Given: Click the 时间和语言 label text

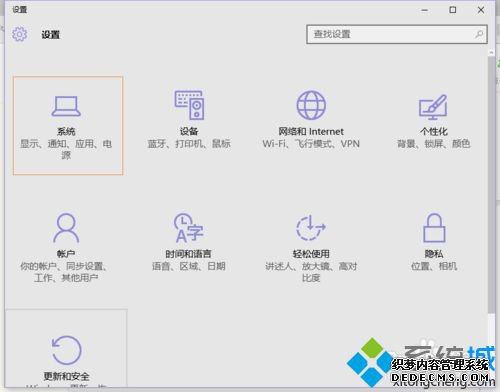Looking at the screenshot, I should (x=188, y=254).
